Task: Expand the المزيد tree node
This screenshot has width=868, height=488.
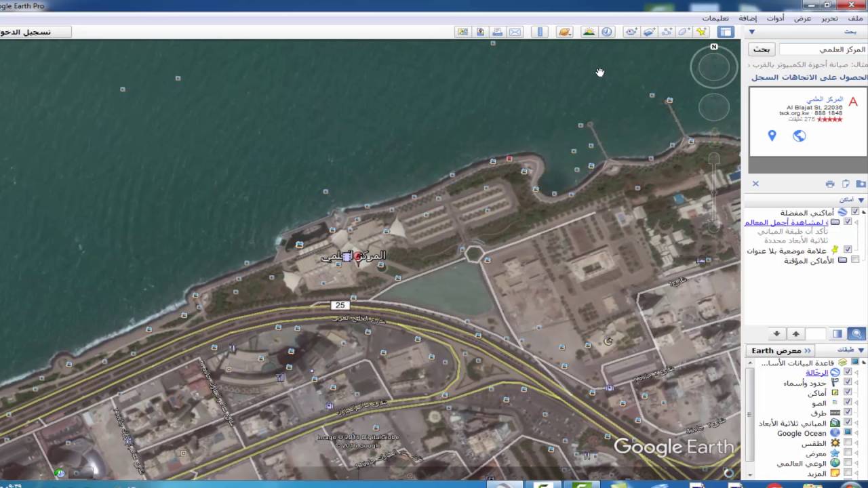Action: tap(856, 474)
